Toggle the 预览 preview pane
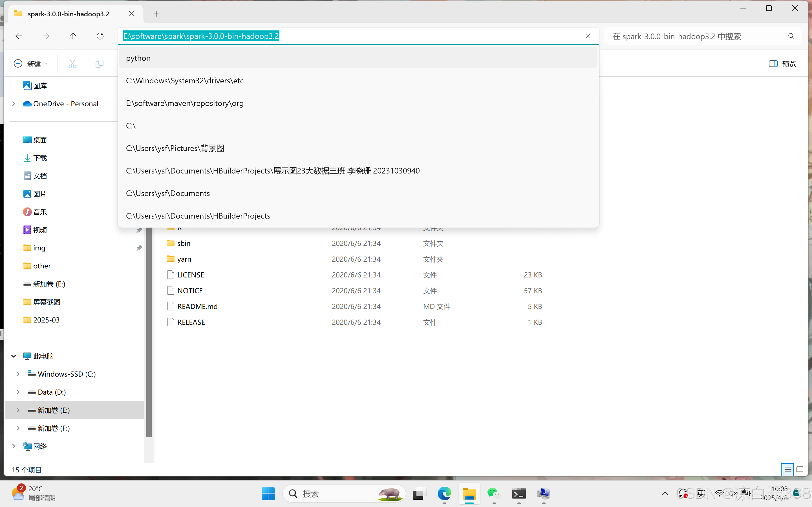The width and height of the screenshot is (812, 507). pyautogui.click(x=782, y=63)
